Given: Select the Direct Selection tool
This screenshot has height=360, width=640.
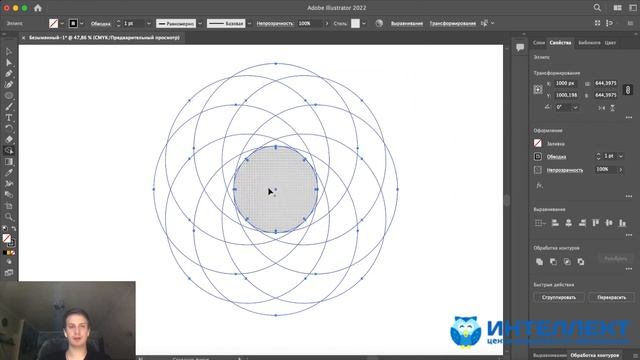Looking at the screenshot, I should [x=9, y=63].
